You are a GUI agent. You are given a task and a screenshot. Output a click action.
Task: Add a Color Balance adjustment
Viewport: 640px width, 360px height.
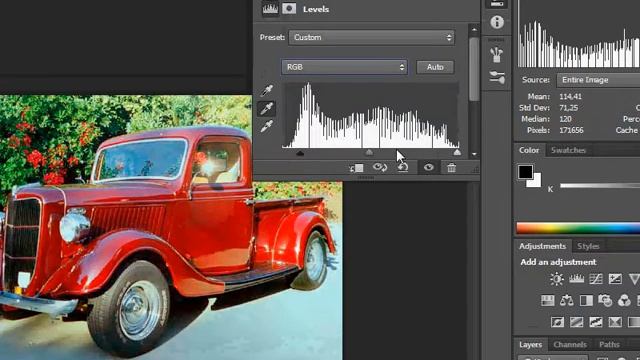tap(567, 301)
